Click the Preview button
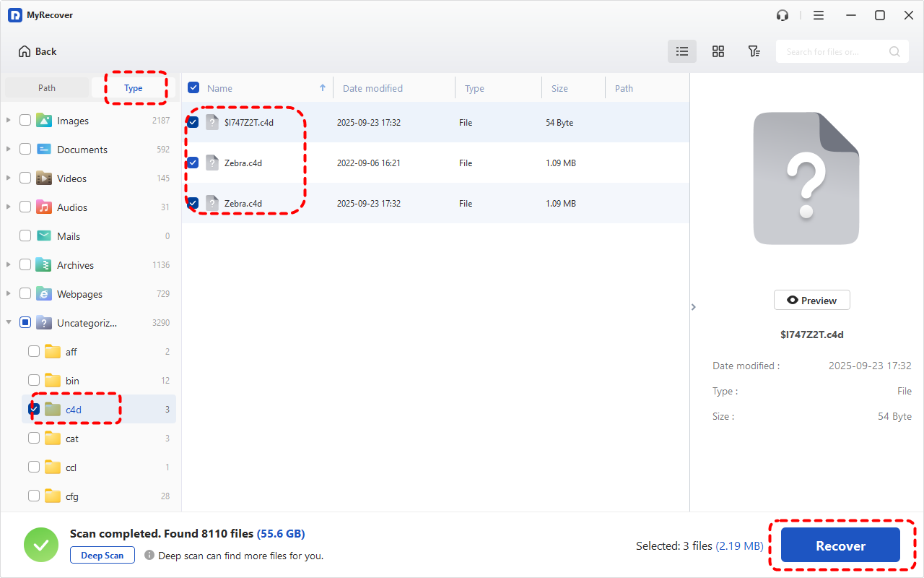The image size is (924, 578). pyautogui.click(x=811, y=301)
